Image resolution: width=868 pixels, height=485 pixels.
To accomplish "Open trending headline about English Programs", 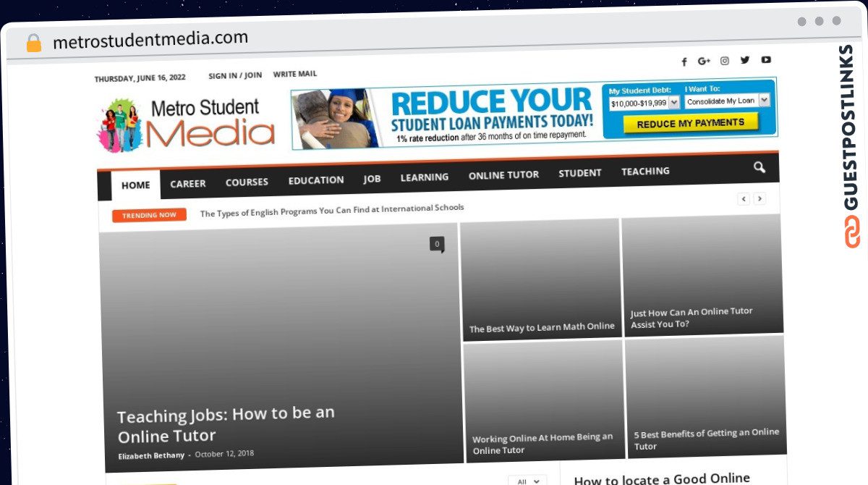I will tap(332, 211).
